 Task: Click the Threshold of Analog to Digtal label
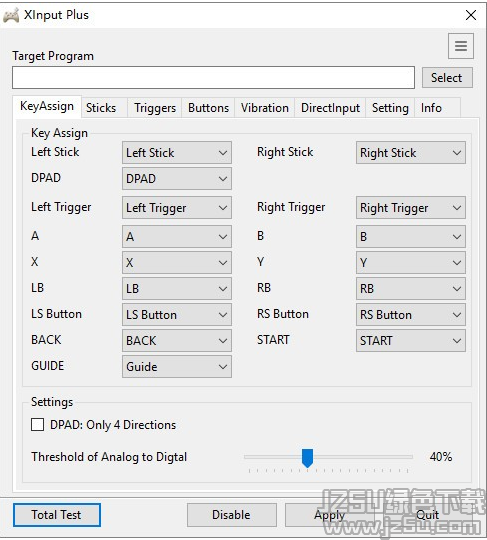point(109,457)
